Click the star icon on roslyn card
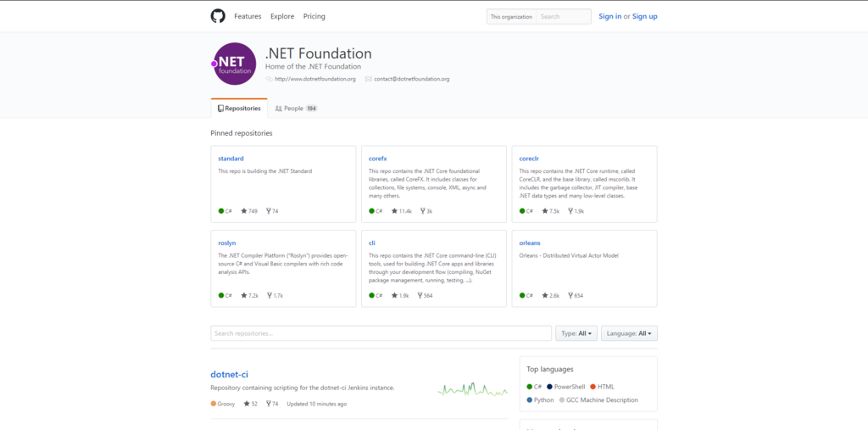Image resolution: width=868 pixels, height=430 pixels. pos(244,295)
